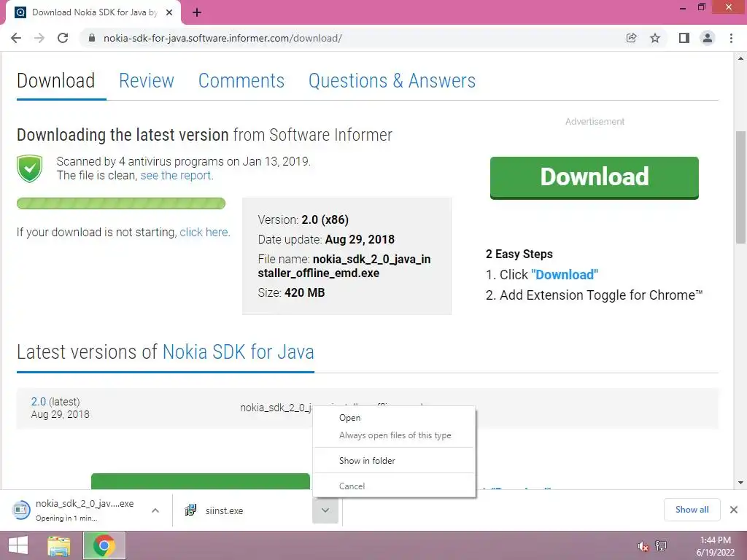
Task: Click the 'Size: 420 MB' text
Action: pos(291,292)
